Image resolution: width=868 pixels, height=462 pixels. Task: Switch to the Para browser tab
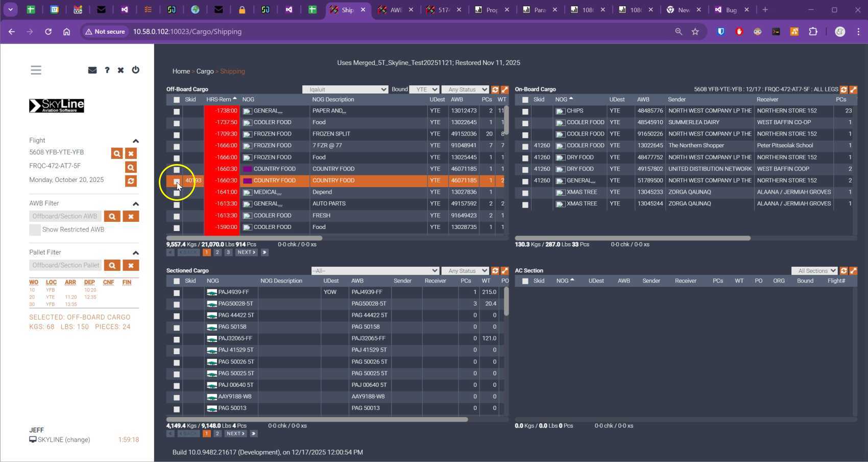(540, 10)
